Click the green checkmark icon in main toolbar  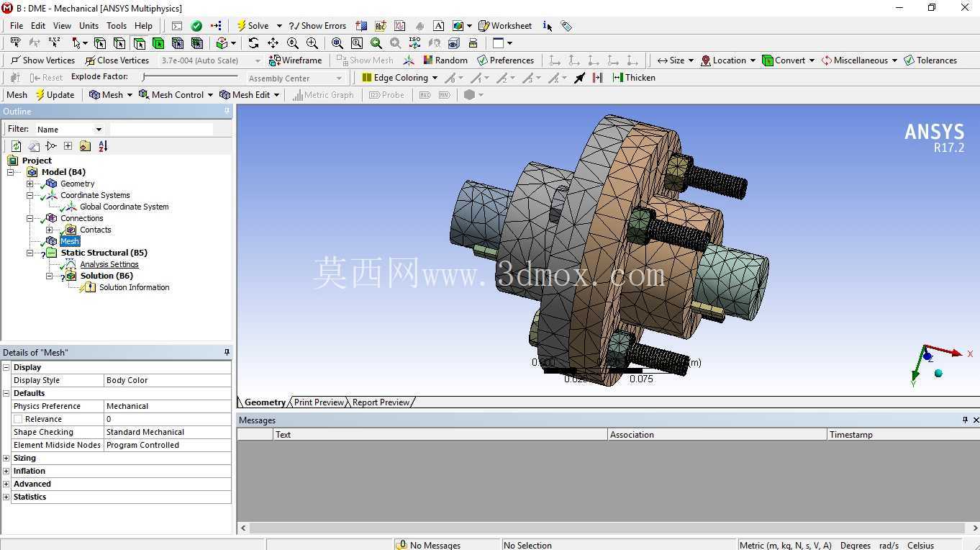pos(196,26)
